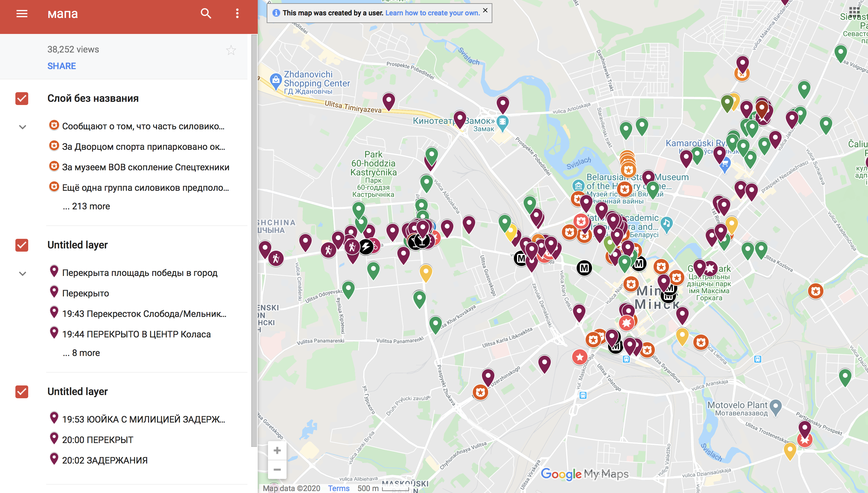Expand the 213 more items

pyautogui.click(x=86, y=206)
